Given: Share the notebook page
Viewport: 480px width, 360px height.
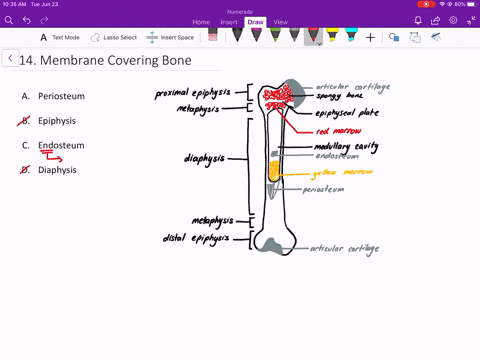Looking at the screenshot, I should tap(435, 21).
